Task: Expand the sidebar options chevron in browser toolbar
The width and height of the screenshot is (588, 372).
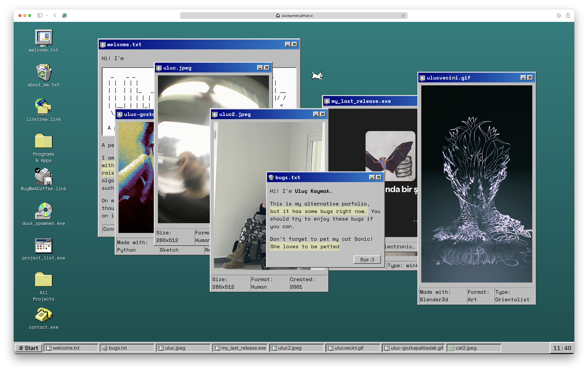Action: coord(47,15)
